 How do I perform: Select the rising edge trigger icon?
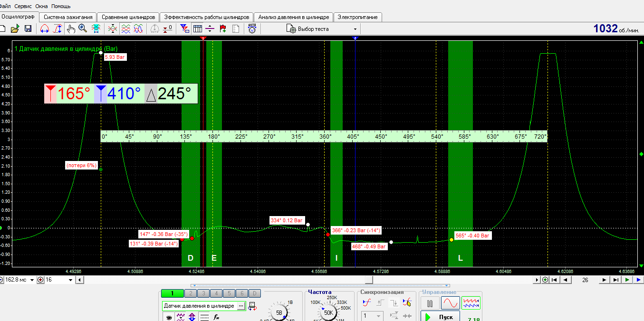(x=366, y=302)
